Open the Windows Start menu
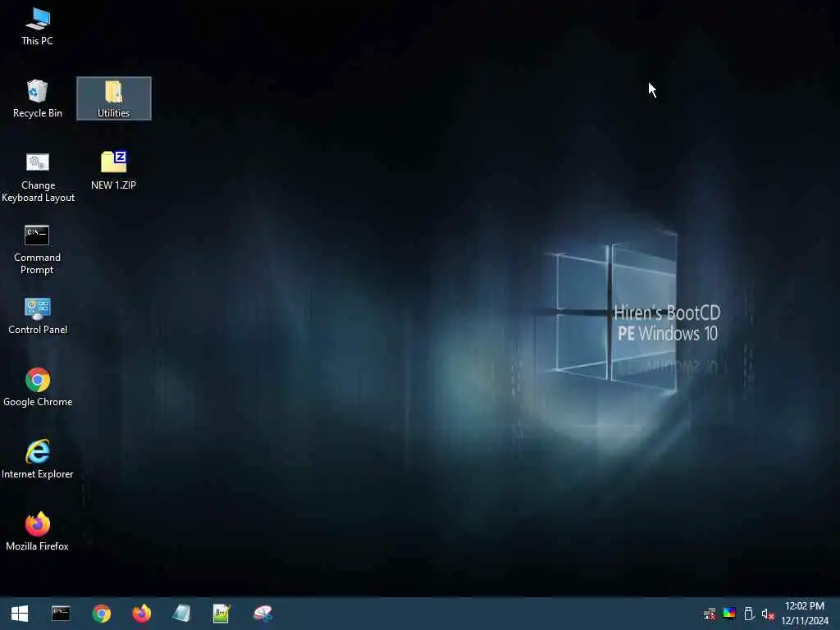840x630 pixels. [x=20, y=614]
